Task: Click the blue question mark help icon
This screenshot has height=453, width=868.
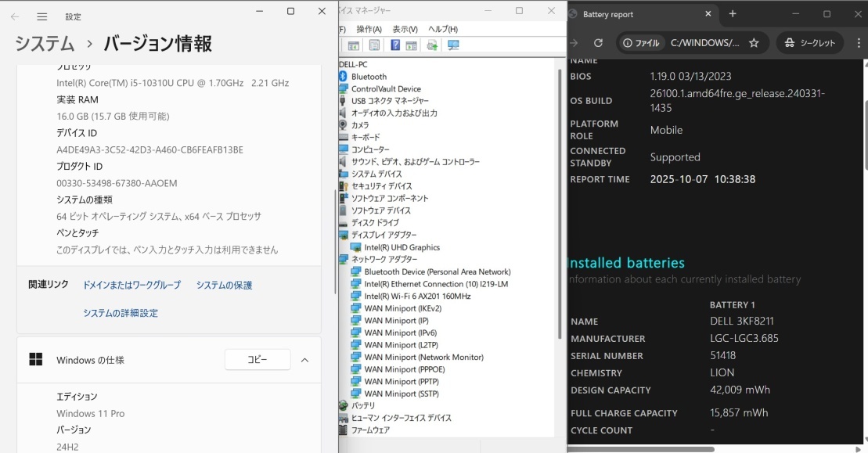Action: coord(395,45)
